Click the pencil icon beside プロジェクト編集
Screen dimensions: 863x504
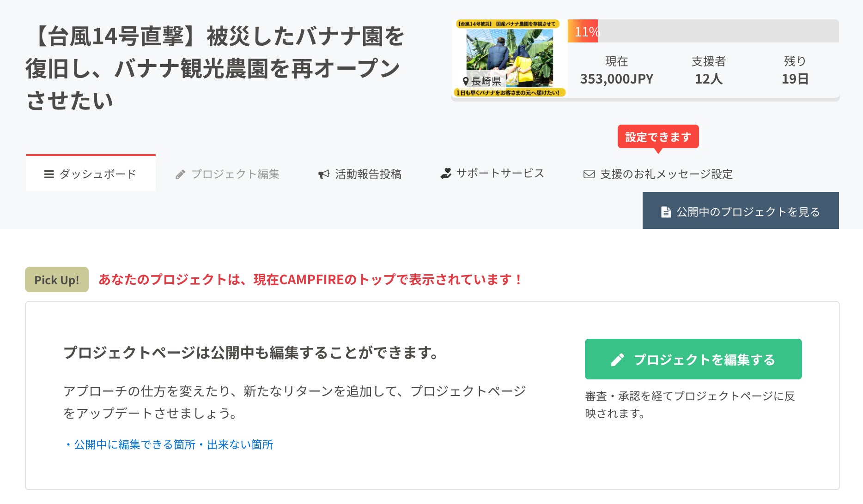point(180,174)
